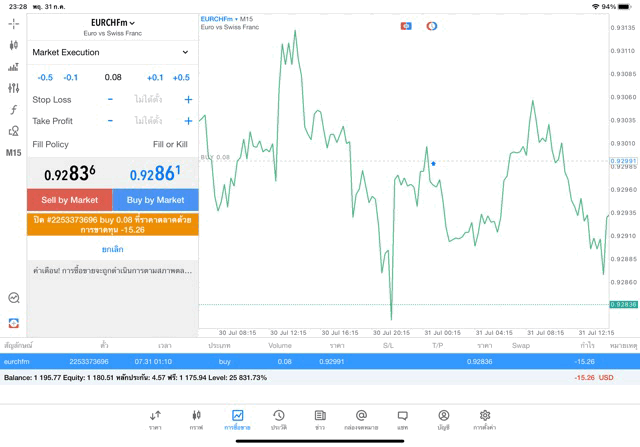The image size is (640, 447).
Task: Open chart settings sliders icon
Action: point(13,89)
